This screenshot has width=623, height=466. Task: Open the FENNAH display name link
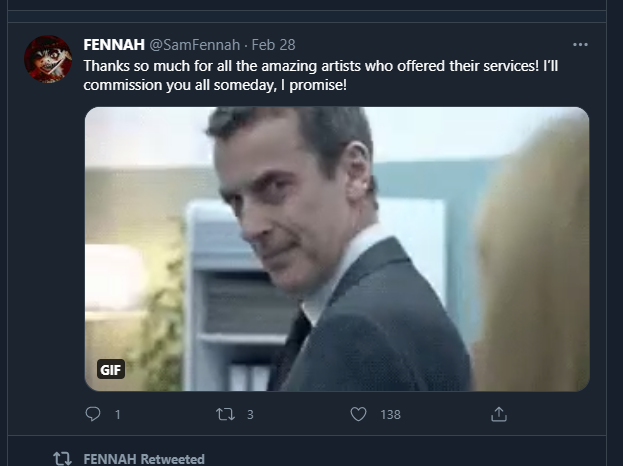point(113,45)
